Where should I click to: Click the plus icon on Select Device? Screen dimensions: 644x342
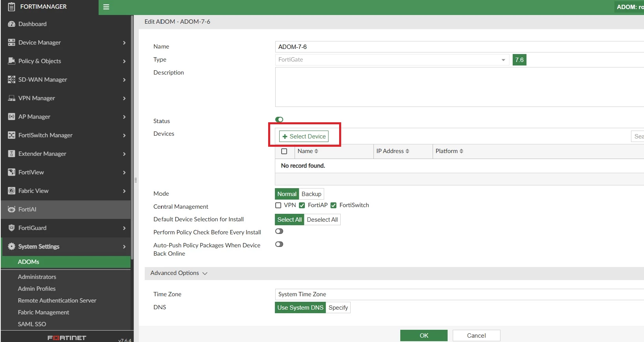pos(285,136)
